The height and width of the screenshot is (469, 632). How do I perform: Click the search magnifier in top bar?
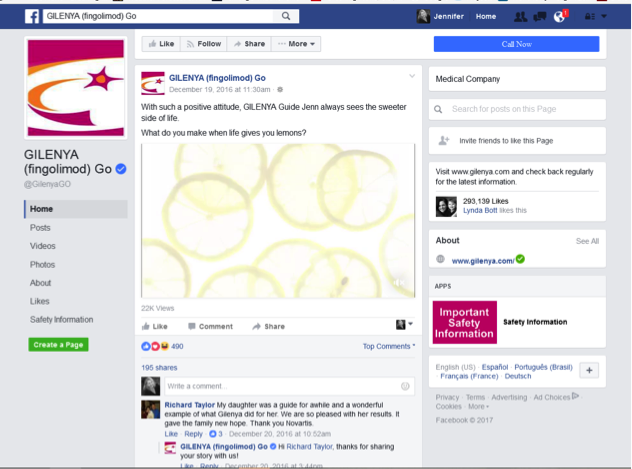(286, 16)
